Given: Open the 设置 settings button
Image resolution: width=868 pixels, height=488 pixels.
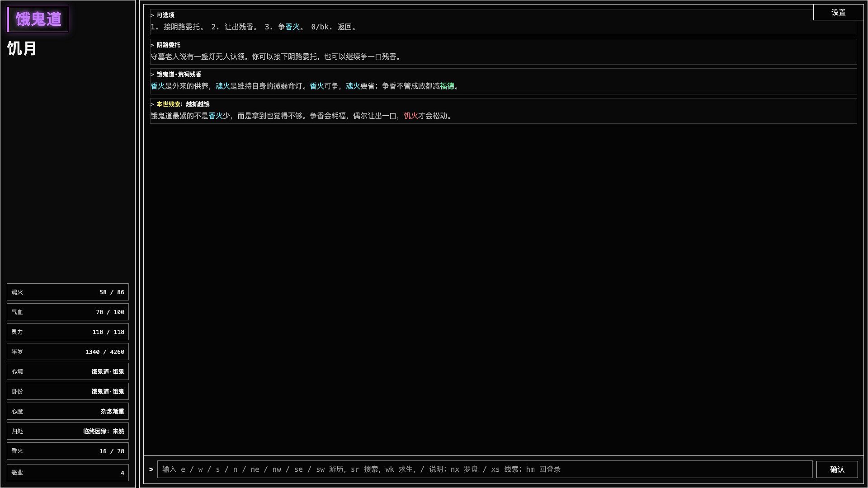Looking at the screenshot, I should (x=838, y=12).
